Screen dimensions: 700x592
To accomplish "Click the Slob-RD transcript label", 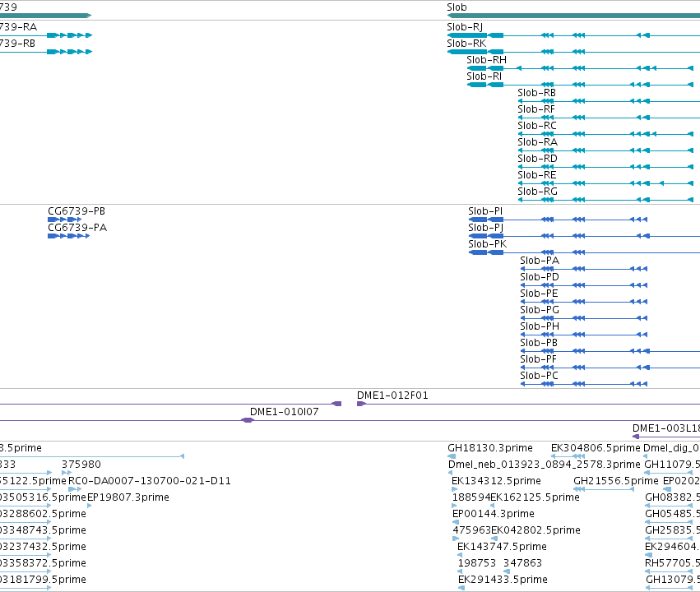I will point(537,160).
